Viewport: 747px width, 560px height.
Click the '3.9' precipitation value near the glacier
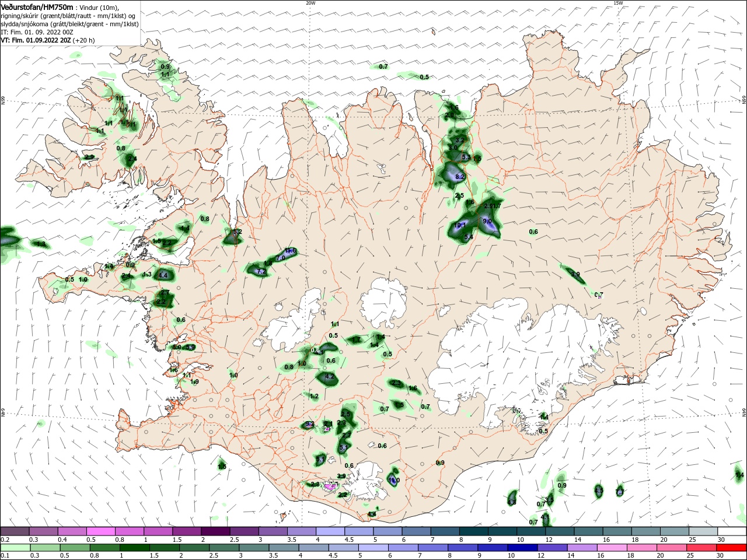pyautogui.click(x=341, y=477)
